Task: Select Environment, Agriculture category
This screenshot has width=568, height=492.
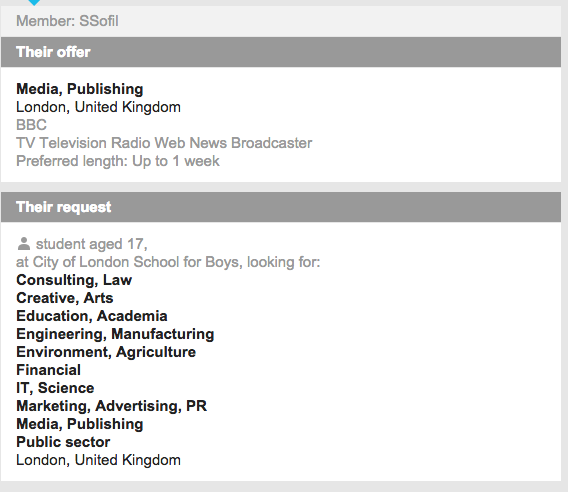Action: pos(106,352)
